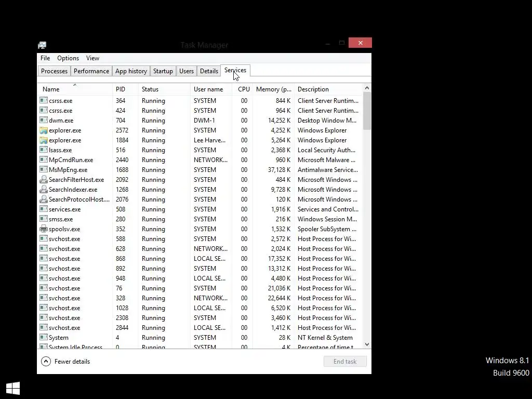Click PID 1028 in the list
The height and width of the screenshot is (399, 532).
(x=122, y=308)
